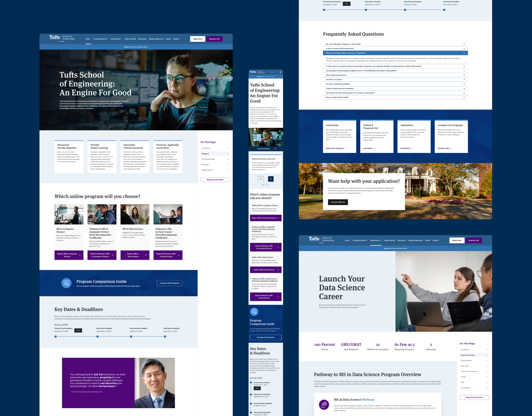Collapse FAQ "What do the faculty reviewers look for"
The width and height of the screenshot is (532, 416).
(x=395, y=53)
